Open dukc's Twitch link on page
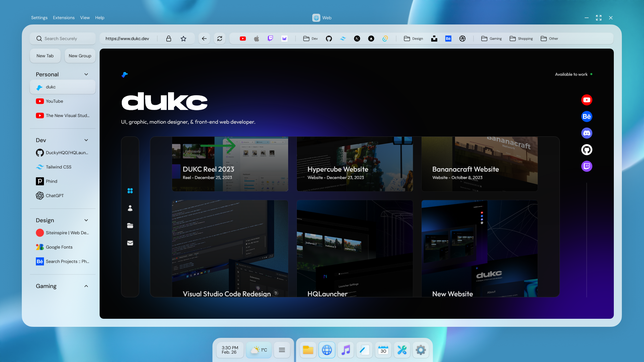Screen dimensions: 644x362 pyautogui.click(x=587, y=166)
